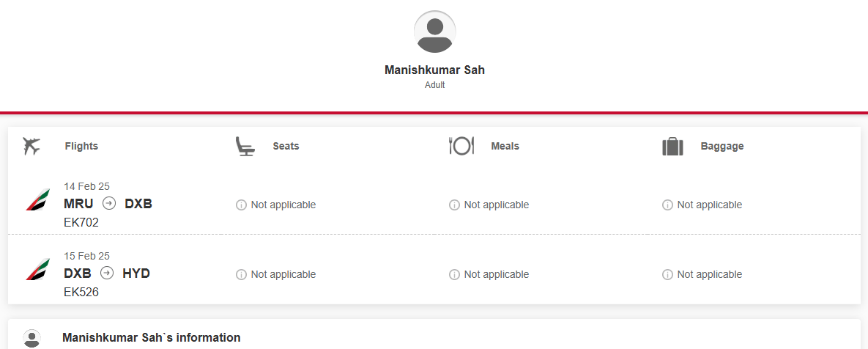The image size is (868, 349).
Task: Click the Meals fork and plate icon
Action: click(461, 146)
